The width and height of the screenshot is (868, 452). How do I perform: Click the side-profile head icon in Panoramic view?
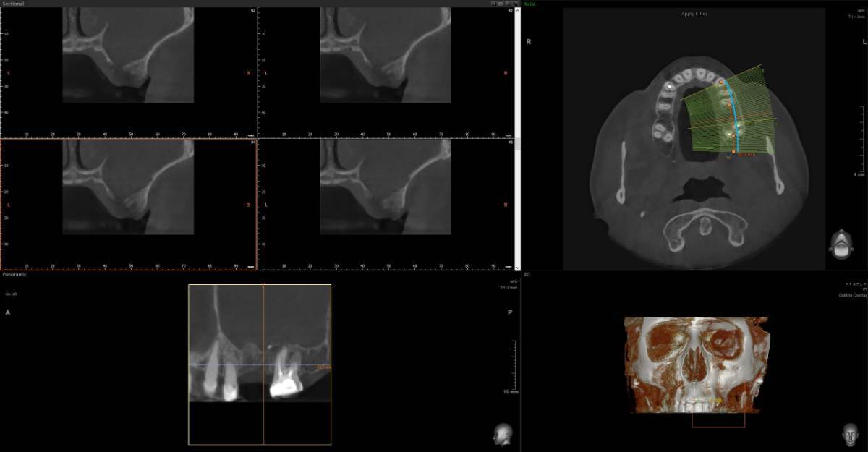[x=502, y=433]
